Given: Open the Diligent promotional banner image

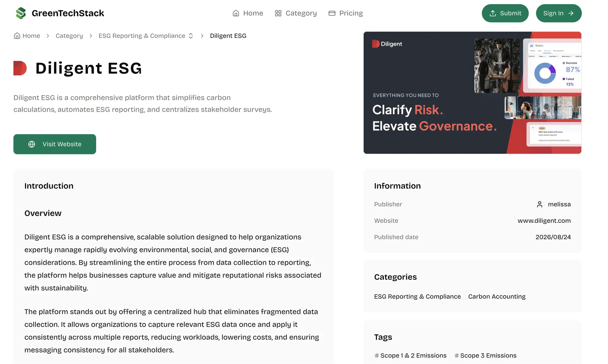Looking at the screenshot, I should click(472, 93).
